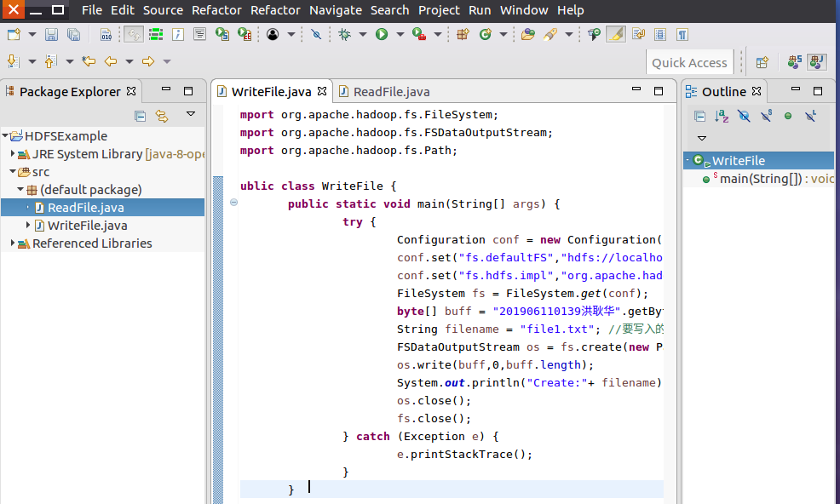Click New Java Class icon
This screenshot has height=504, width=840.
[486, 35]
